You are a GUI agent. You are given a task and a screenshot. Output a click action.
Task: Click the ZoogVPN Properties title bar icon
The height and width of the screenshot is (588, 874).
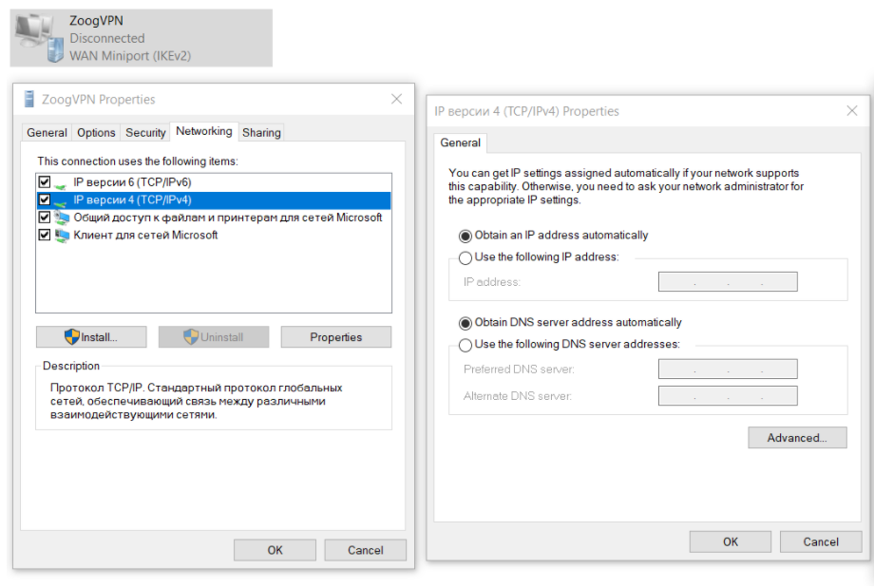[29, 100]
